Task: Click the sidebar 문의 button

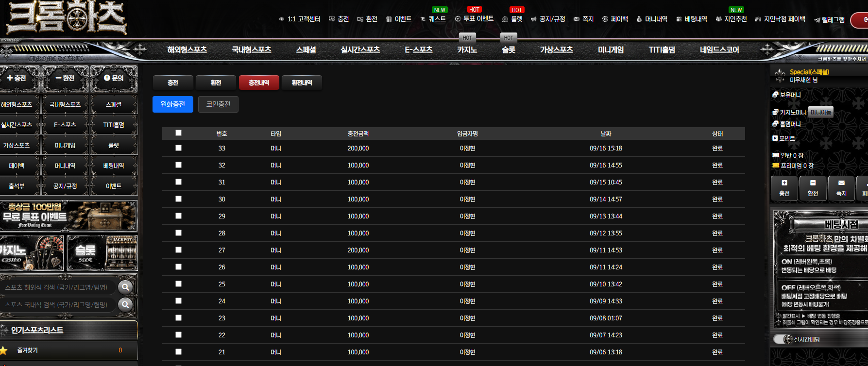Action: tap(114, 78)
